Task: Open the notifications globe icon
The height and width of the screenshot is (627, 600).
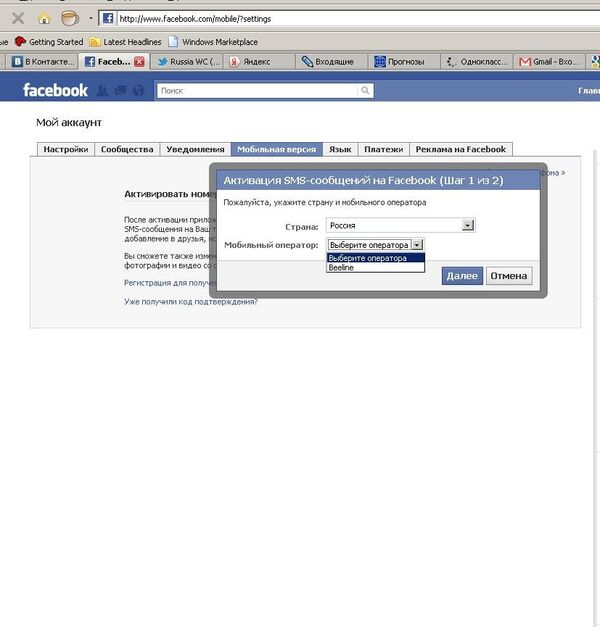Action: point(138,91)
